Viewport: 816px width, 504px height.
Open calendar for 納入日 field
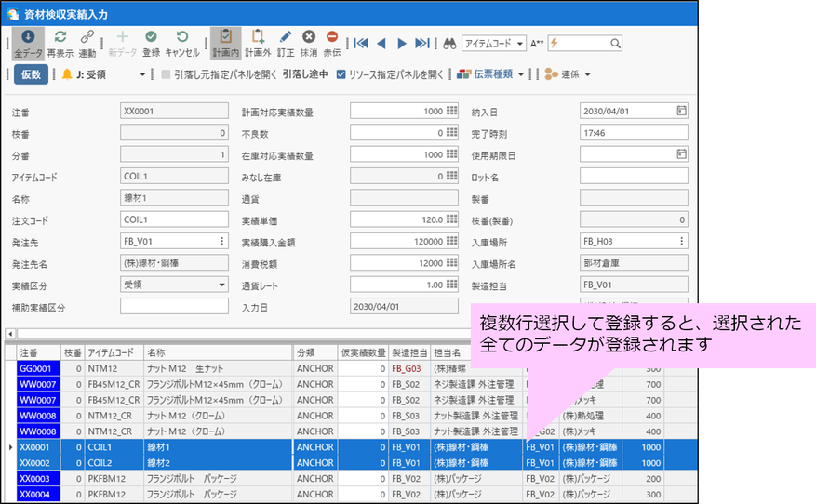[x=681, y=111]
